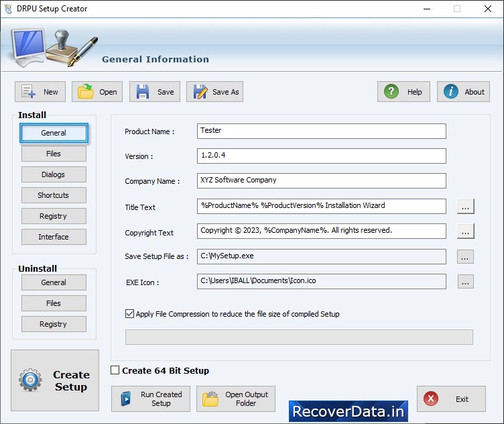Click the Help button label
The height and width of the screenshot is (424, 504).
[415, 92]
